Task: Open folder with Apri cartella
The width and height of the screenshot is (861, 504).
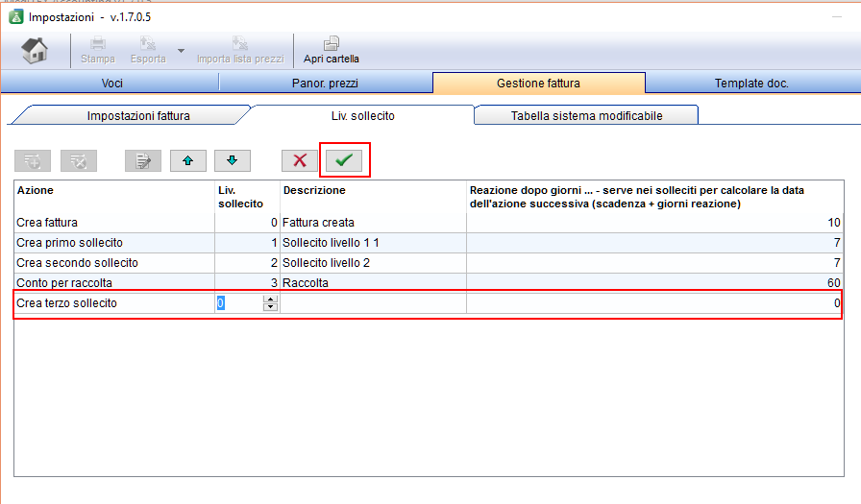Action: 332,51
